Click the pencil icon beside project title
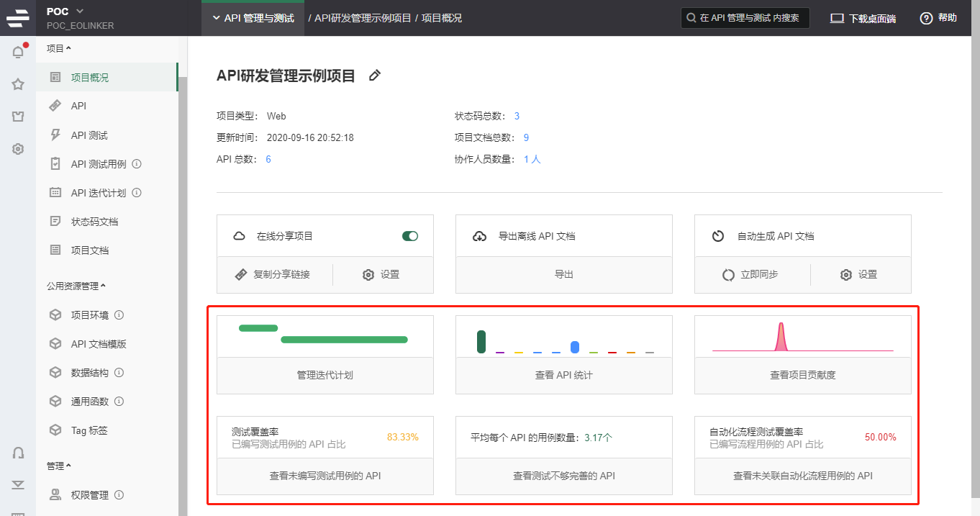 (x=374, y=76)
